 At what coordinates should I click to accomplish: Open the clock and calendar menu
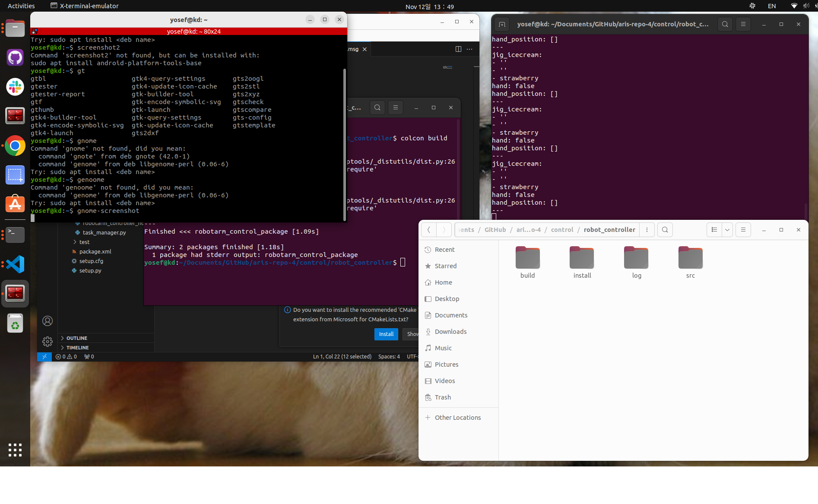pyautogui.click(x=430, y=6)
